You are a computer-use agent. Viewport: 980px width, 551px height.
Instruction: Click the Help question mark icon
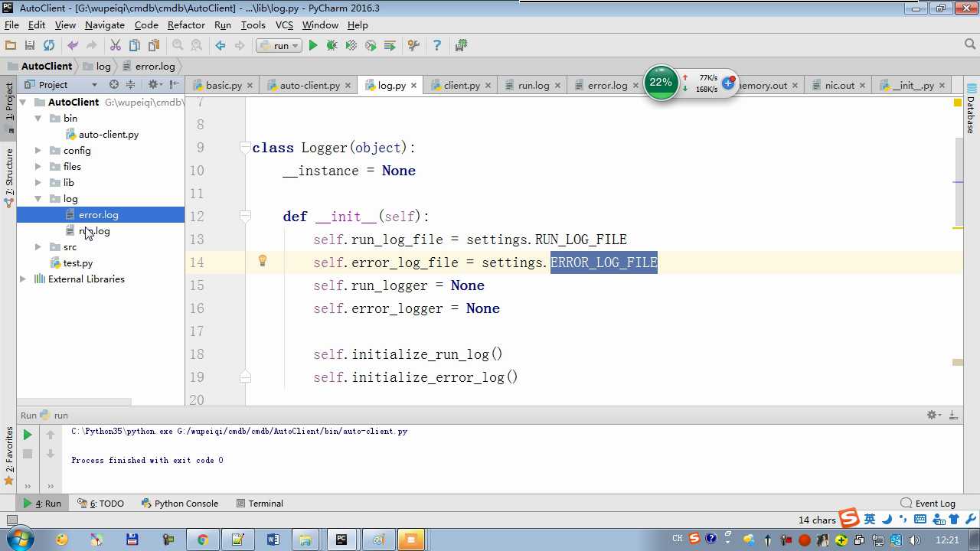[436, 46]
